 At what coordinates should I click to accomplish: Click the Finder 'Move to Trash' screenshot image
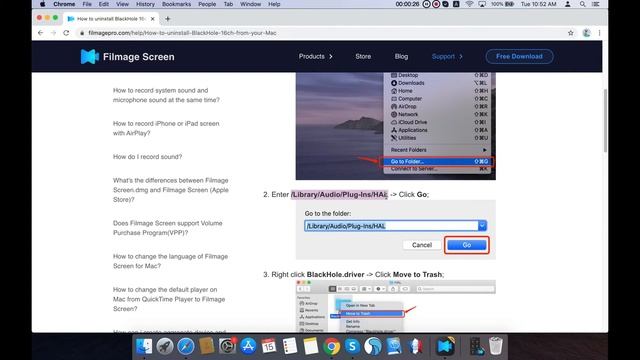(396, 306)
